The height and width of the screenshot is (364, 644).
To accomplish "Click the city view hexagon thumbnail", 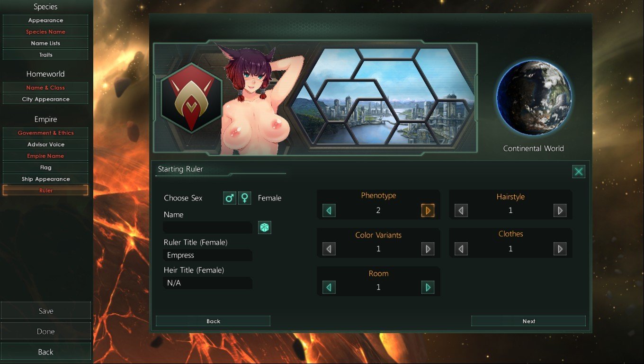I will (383, 98).
